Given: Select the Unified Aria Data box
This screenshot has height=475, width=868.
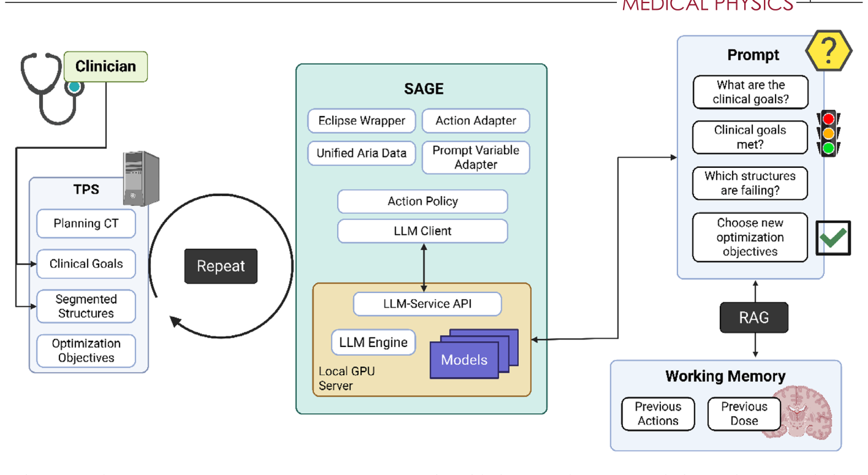Looking at the screenshot, I should [x=361, y=153].
